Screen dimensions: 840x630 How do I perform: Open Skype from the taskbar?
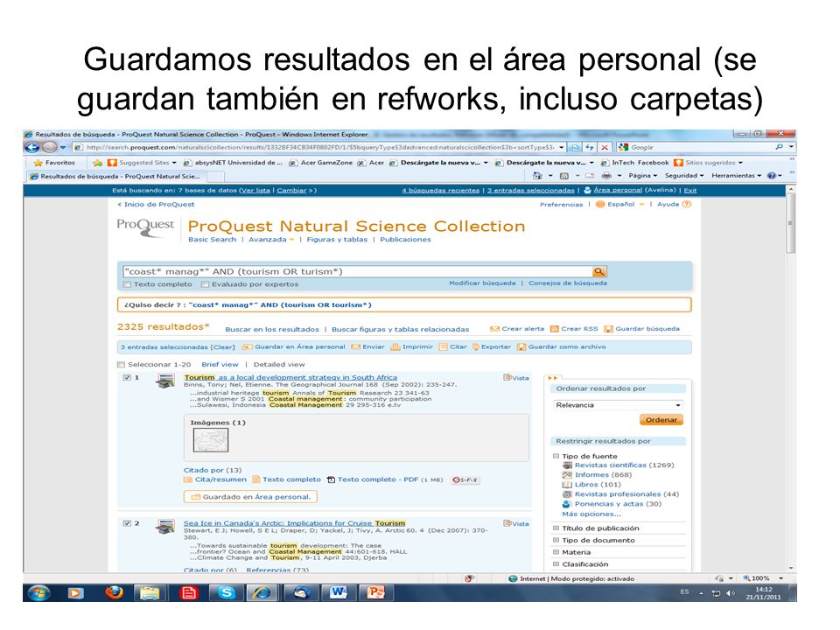coord(227,592)
